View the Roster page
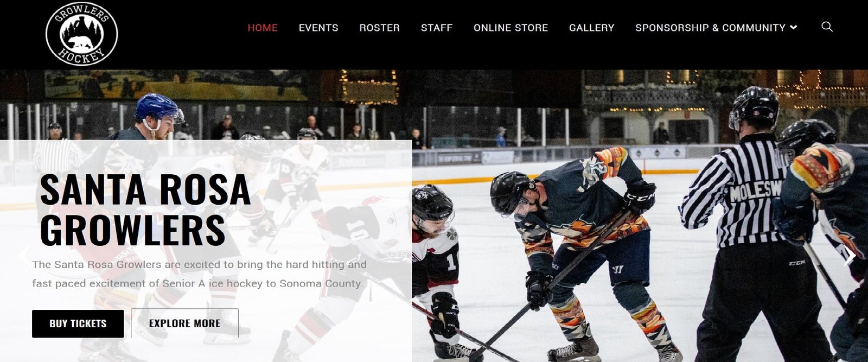The width and height of the screenshot is (868, 362). pyautogui.click(x=379, y=28)
